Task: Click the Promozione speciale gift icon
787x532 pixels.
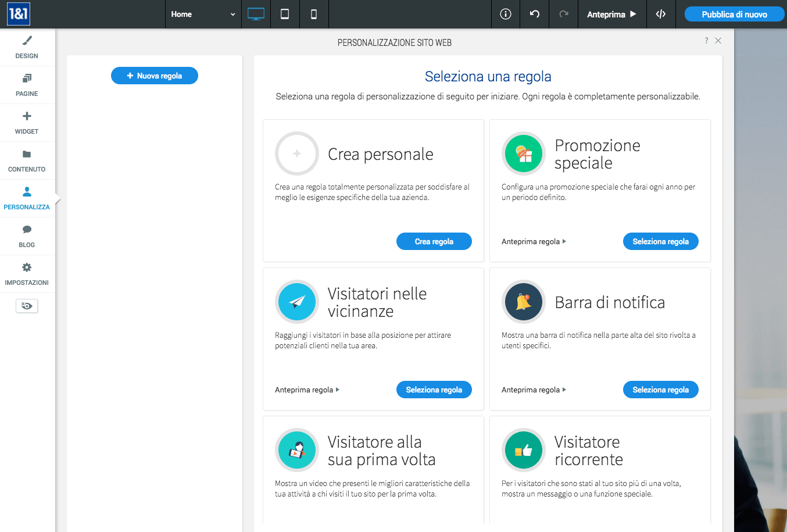Action: coord(524,153)
